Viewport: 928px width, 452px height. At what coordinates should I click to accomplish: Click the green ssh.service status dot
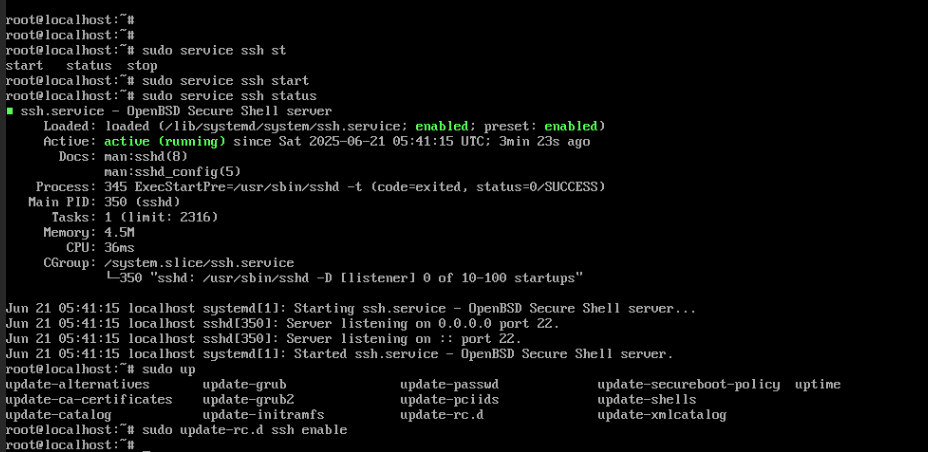coord(9,111)
